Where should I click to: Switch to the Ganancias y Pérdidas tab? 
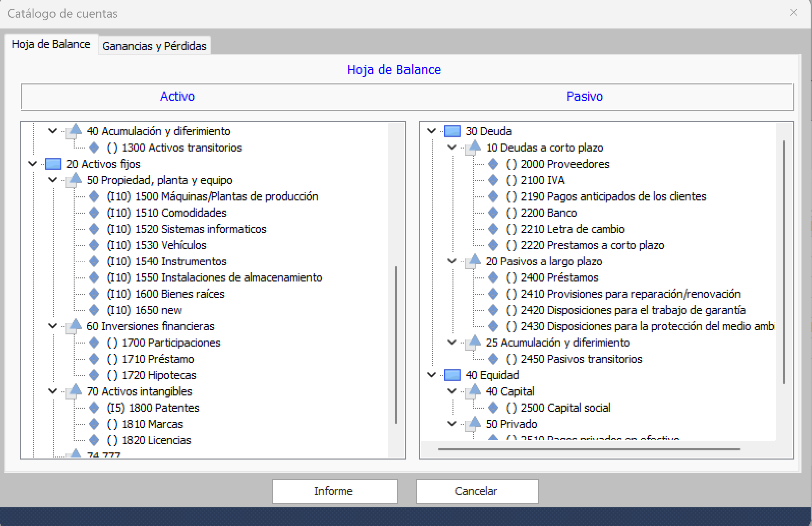154,45
